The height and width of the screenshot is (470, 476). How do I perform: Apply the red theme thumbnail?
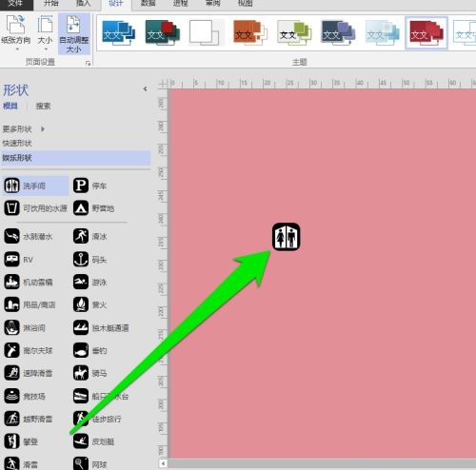tap(426, 33)
